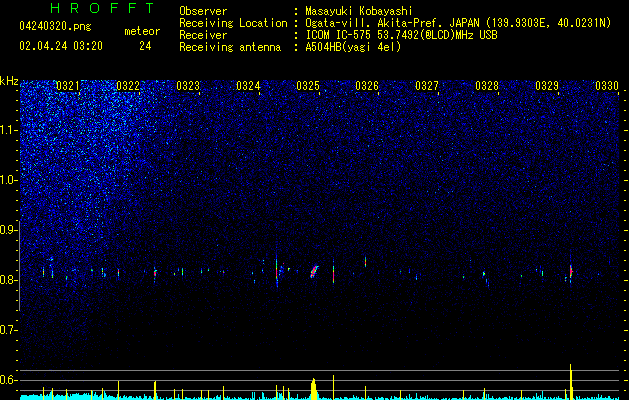Click the date stamp 02.04.24 03:20
The width and height of the screenshot is (629, 400).
pos(61,46)
